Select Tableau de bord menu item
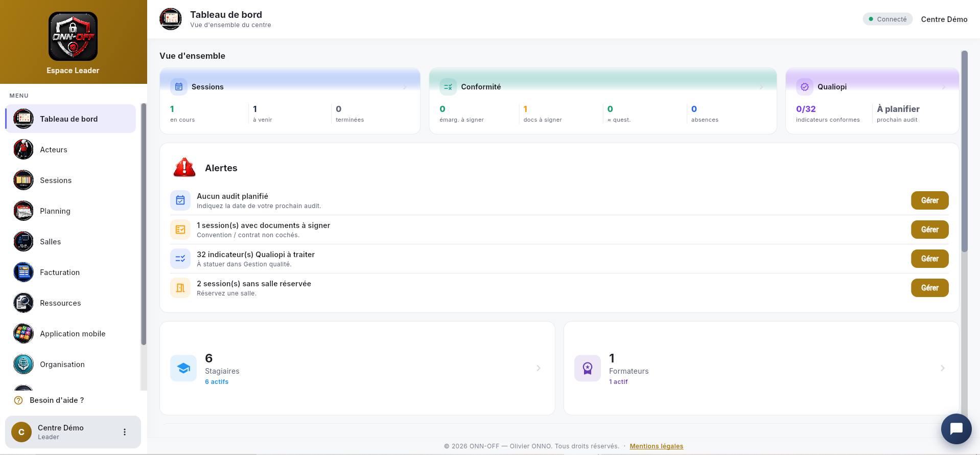The height and width of the screenshot is (455, 980). tap(71, 119)
